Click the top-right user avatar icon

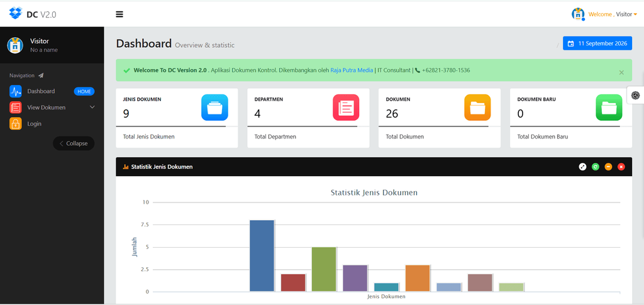(578, 14)
